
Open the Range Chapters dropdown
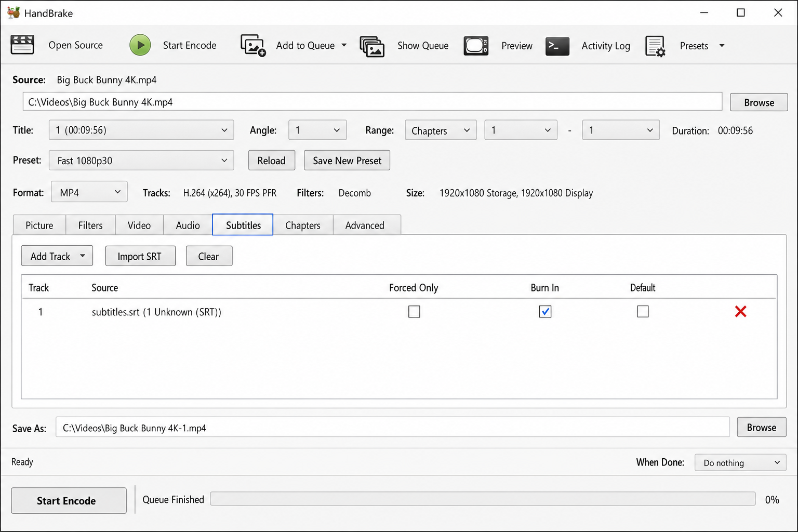tap(441, 130)
